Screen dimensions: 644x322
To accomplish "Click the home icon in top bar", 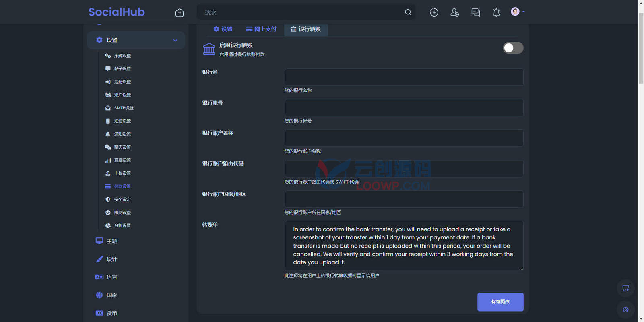I will coord(180,12).
